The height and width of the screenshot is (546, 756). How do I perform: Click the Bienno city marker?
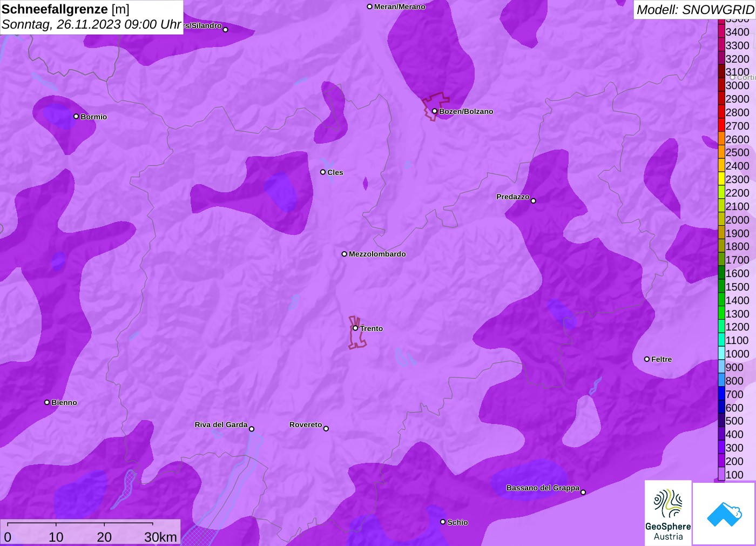pos(47,402)
